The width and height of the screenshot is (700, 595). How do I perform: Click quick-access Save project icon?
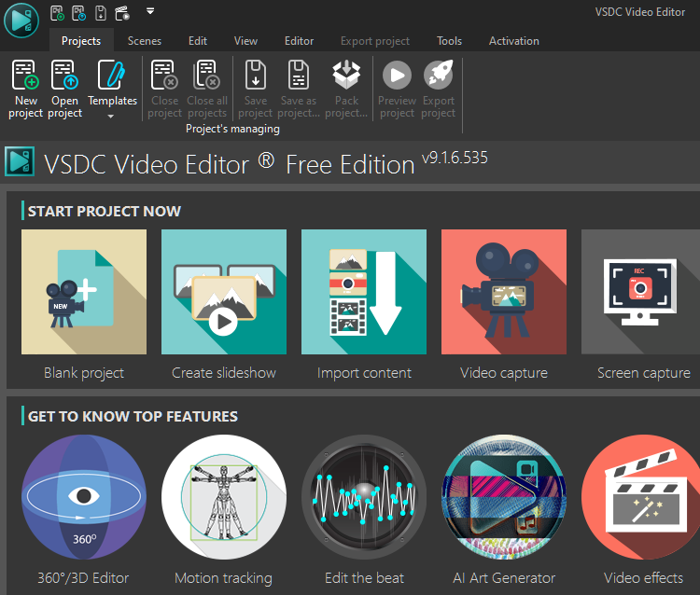coord(101,13)
